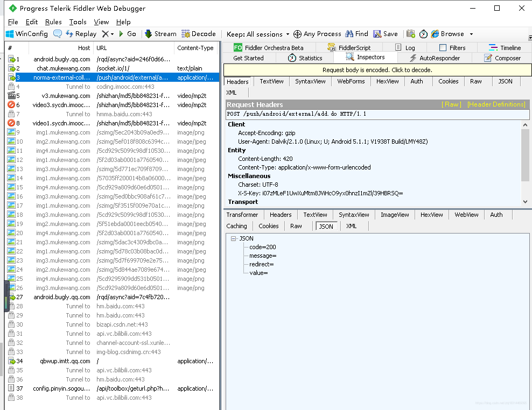
Task: Open the Timeline tab
Action: tap(505, 47)
